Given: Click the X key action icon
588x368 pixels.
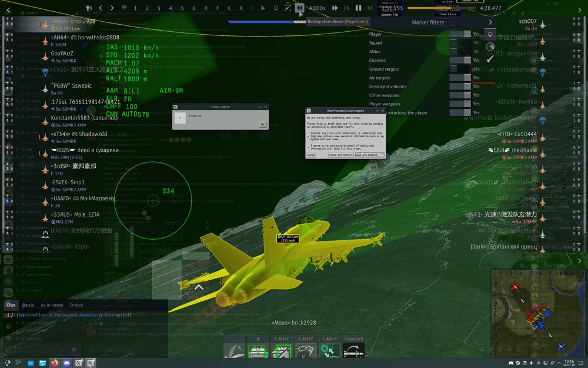Looking at the screenshot, I should [258, 351].
